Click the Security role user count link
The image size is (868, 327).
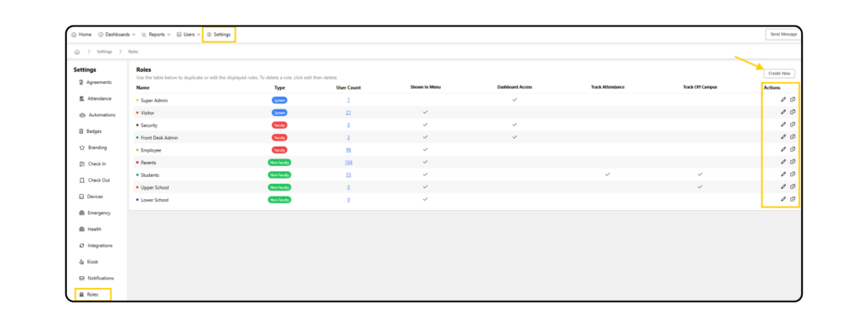coord(348,125)
